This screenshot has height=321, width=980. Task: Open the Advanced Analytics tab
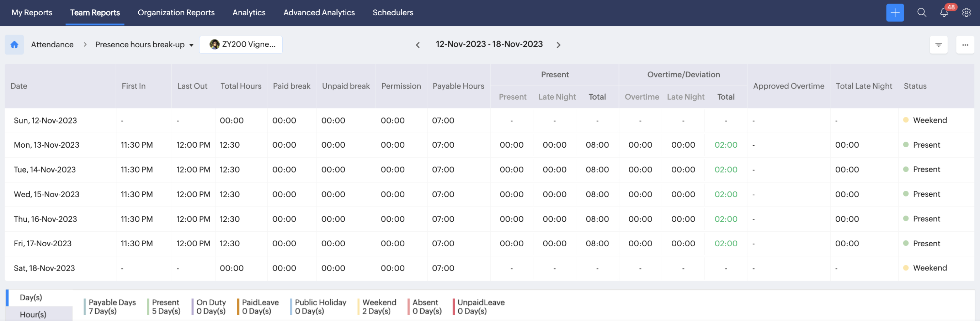point(319,12)
